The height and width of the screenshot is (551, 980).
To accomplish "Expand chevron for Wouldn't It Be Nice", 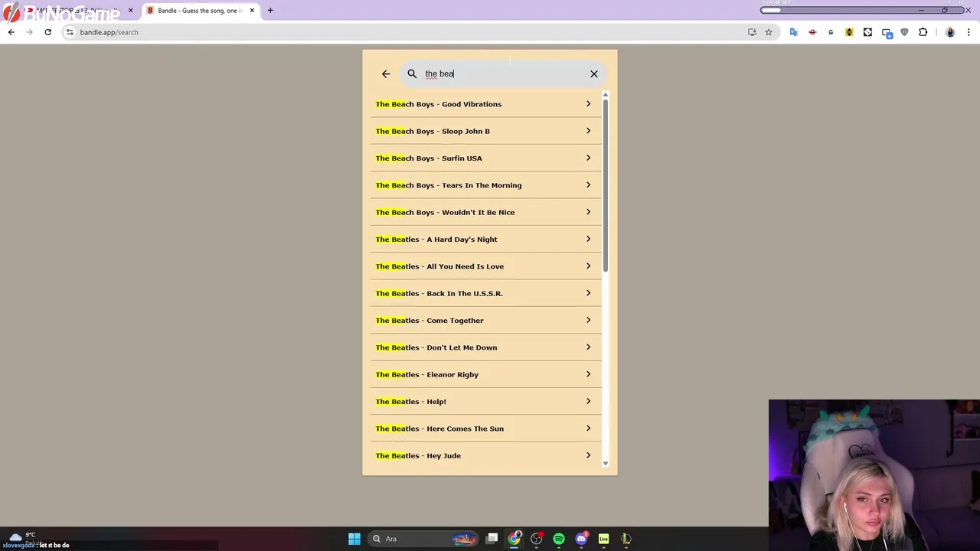I will pos(588,212).
